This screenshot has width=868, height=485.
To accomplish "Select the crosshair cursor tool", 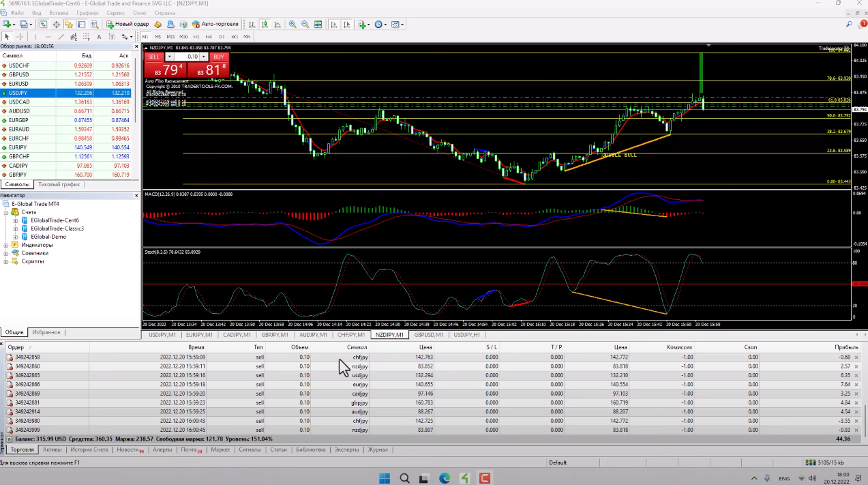I will [x=20, y=37].
